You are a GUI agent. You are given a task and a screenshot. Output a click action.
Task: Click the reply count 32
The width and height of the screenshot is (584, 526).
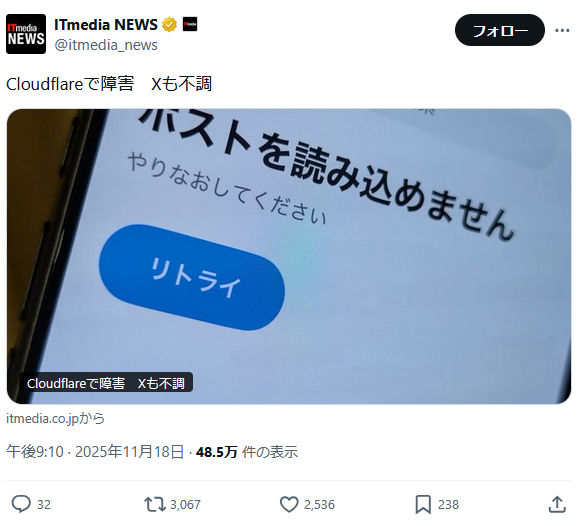44,505
